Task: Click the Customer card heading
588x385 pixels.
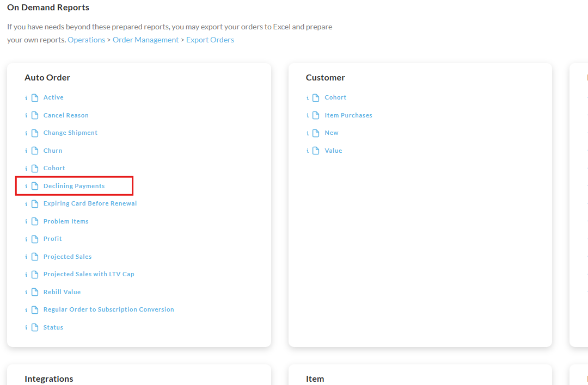Action: [325, 78]
